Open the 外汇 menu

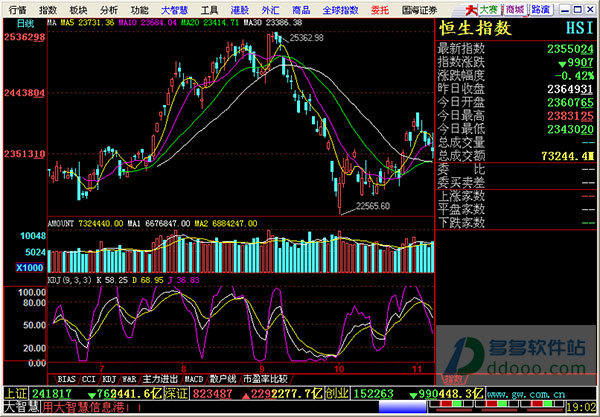click(x=271, y=10)
